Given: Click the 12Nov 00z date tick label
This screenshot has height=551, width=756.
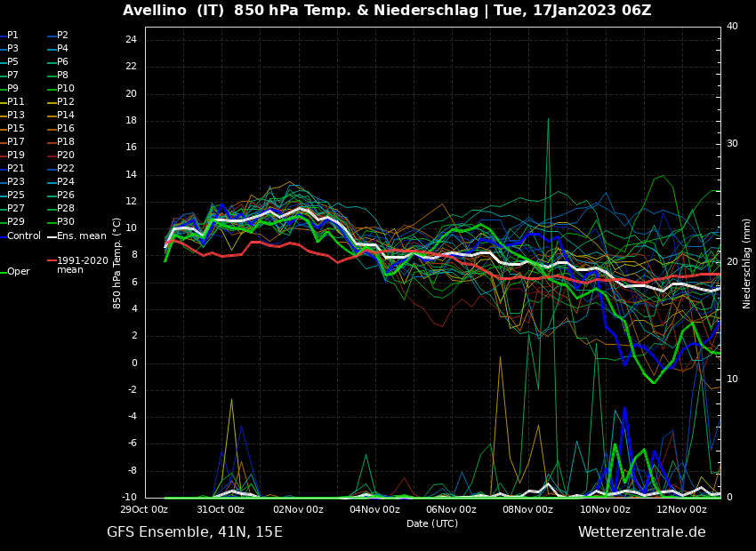Looking at the screenshot, I should (x=681, y=510).
